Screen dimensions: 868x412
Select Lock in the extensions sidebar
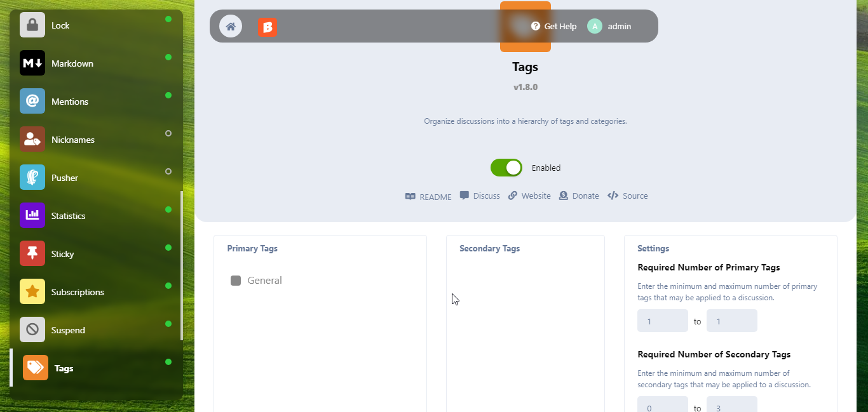60,25
